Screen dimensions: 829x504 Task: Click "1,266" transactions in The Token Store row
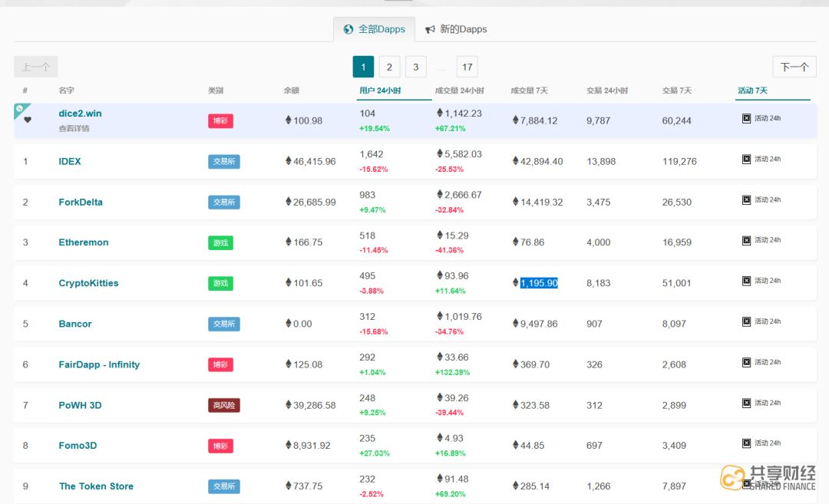(x=598, y=486)
